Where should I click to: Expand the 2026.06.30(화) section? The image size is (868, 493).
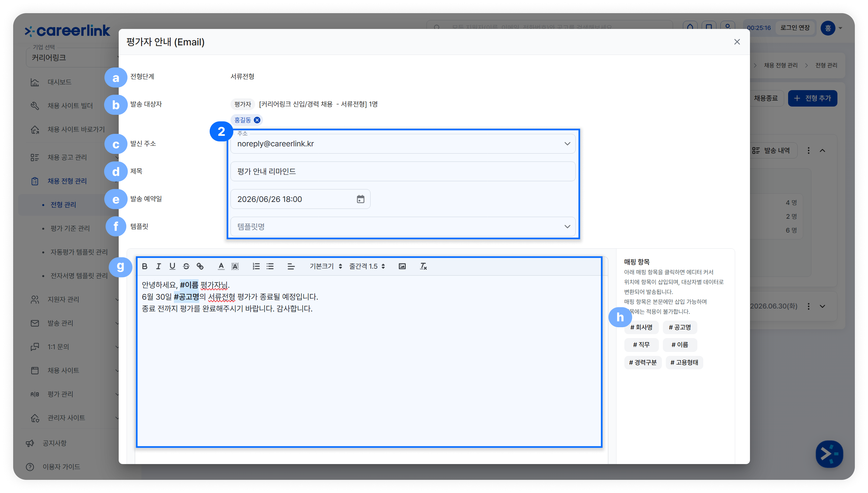click(822, 307)
